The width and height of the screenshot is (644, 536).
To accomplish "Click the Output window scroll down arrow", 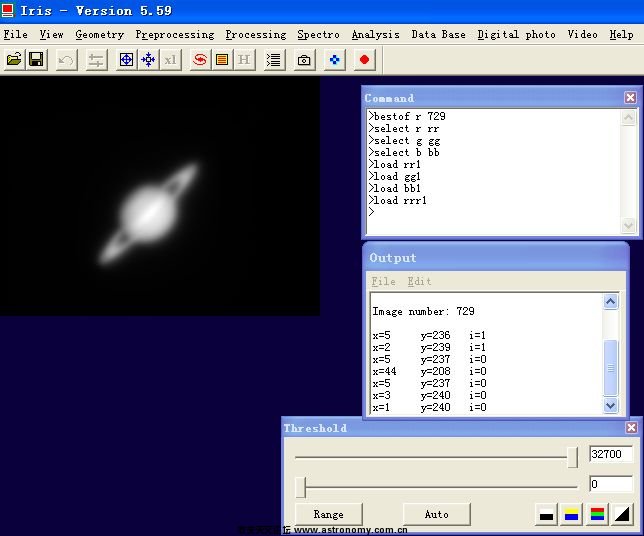I will point(611,406).
